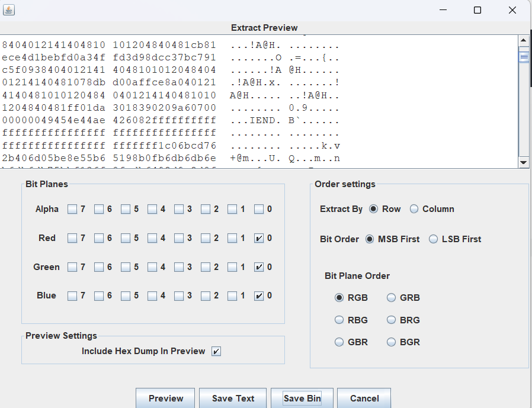This screenshot has height=408, width=532.
Task: Click the Save Text button
Action: 233,398
